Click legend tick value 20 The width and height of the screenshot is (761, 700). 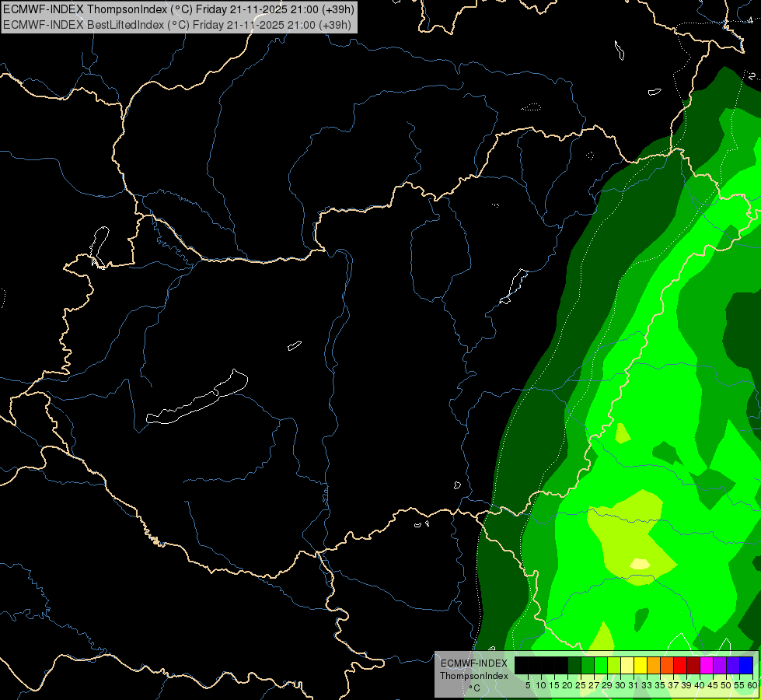click(568, 685)
